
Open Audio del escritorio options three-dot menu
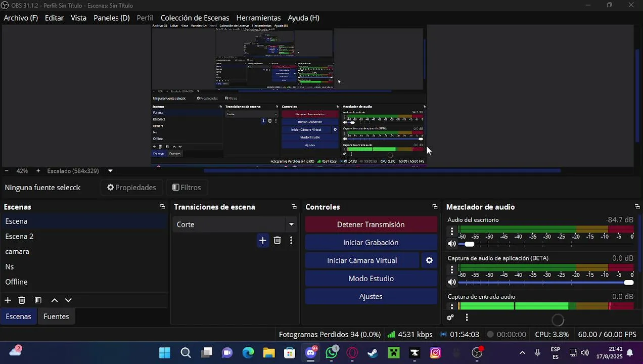click(x=452, y=232)
